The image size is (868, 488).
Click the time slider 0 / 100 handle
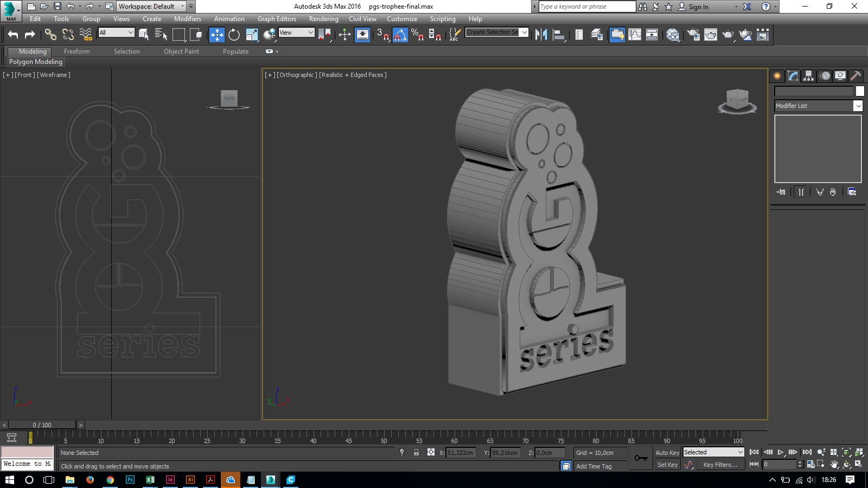point(42,425)
